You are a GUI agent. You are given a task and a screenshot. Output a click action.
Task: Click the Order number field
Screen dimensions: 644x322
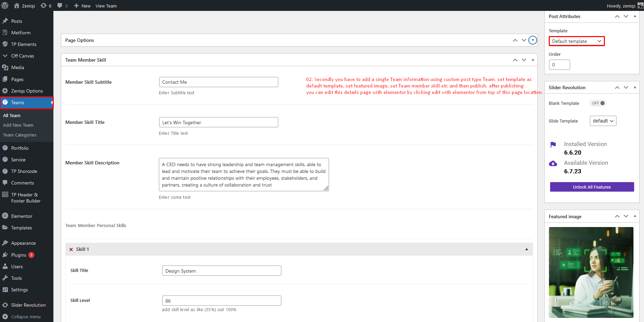[x=560, y=65]
